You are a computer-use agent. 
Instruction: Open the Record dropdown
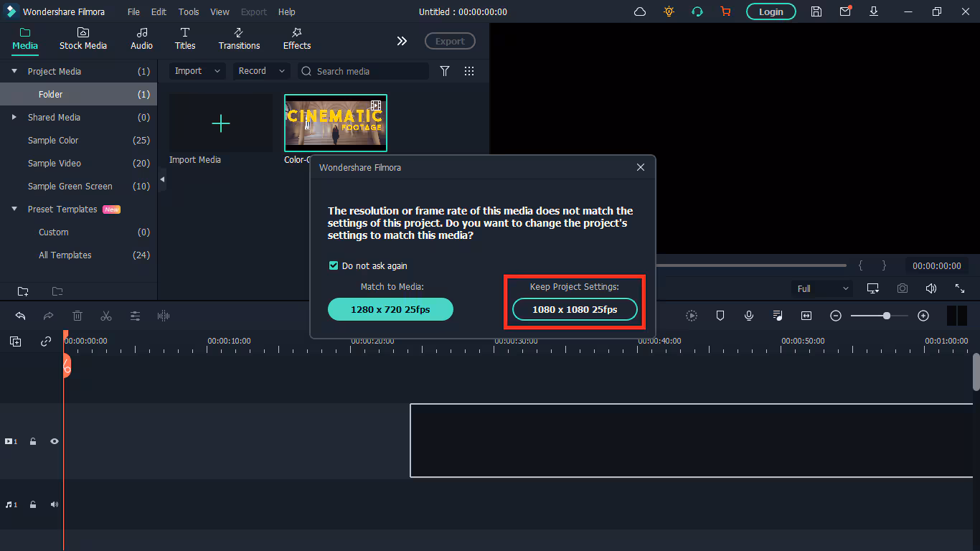(x=262, y=71)
